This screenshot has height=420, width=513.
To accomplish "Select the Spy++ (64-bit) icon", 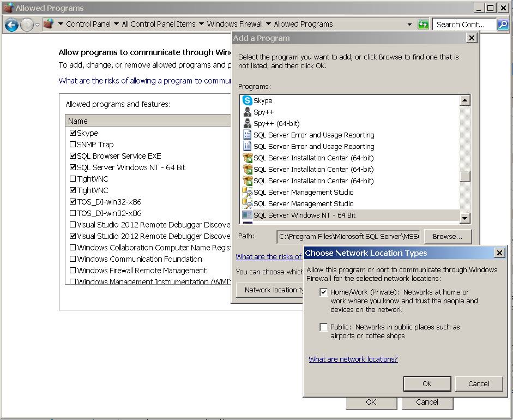I will point(248,123).
